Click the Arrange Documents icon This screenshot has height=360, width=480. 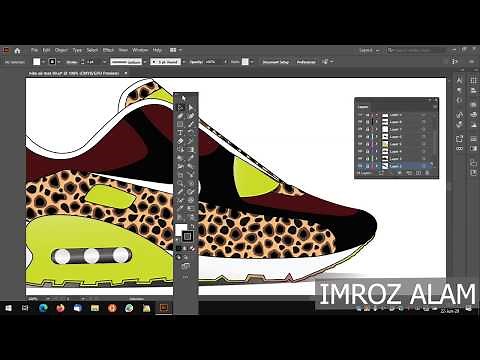coord(173,50)
